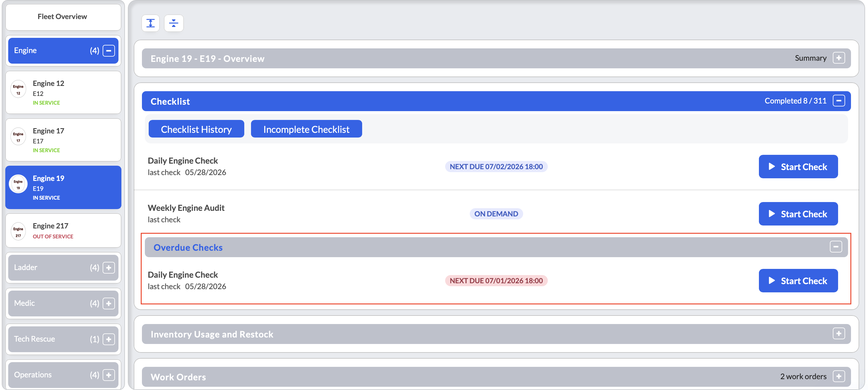Expand the Medic category group
This screenshot has width=868, height=390.
108,303
